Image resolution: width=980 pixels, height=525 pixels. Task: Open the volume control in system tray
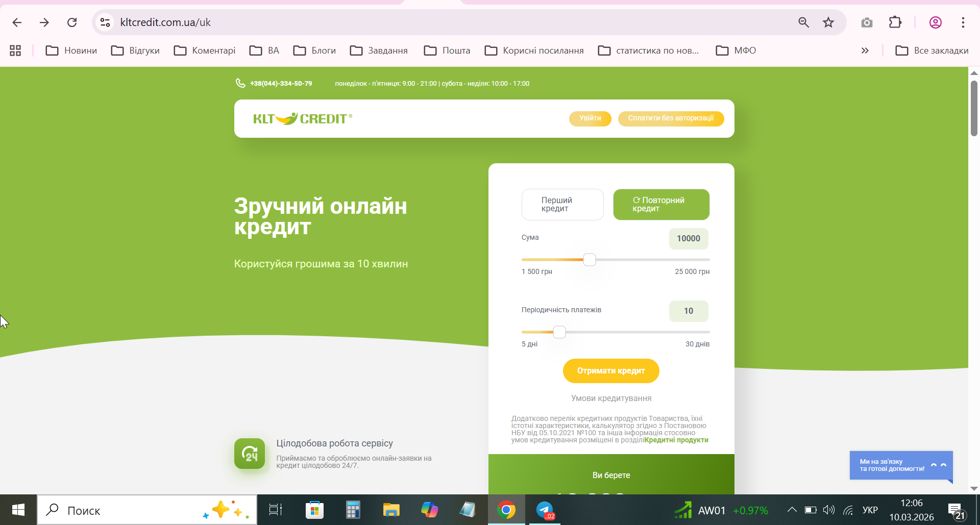coord(829,510)
